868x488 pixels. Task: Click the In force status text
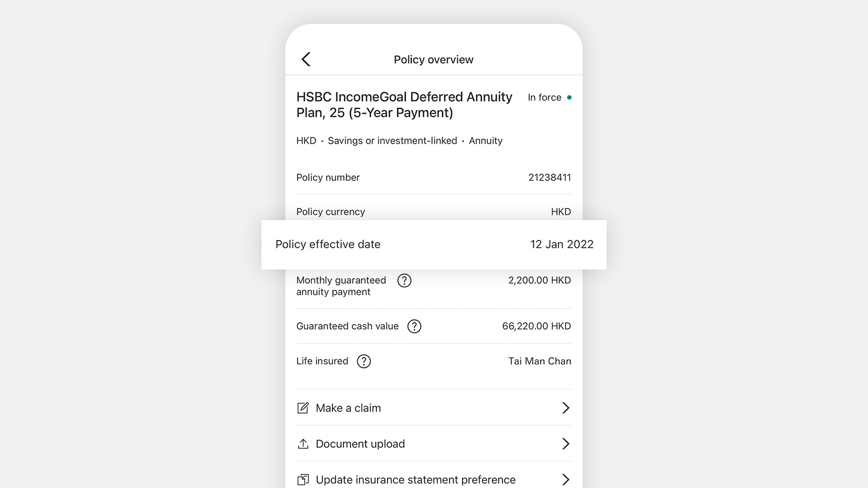point(544,98)
